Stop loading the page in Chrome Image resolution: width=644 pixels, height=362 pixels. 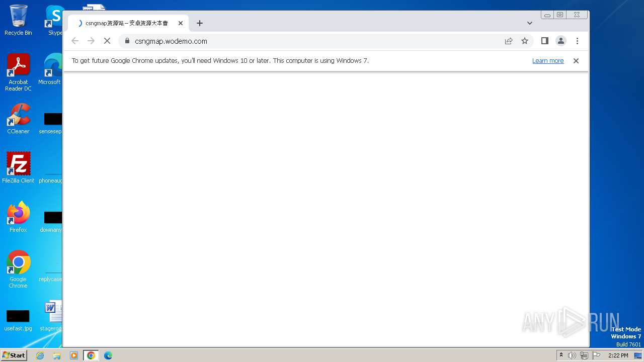click(107, 41)
